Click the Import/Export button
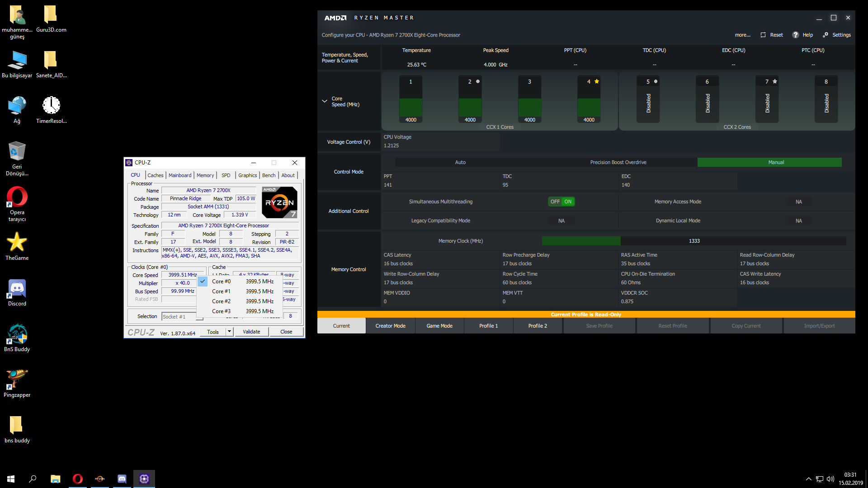The image size is (868, 488). [819, 326]
